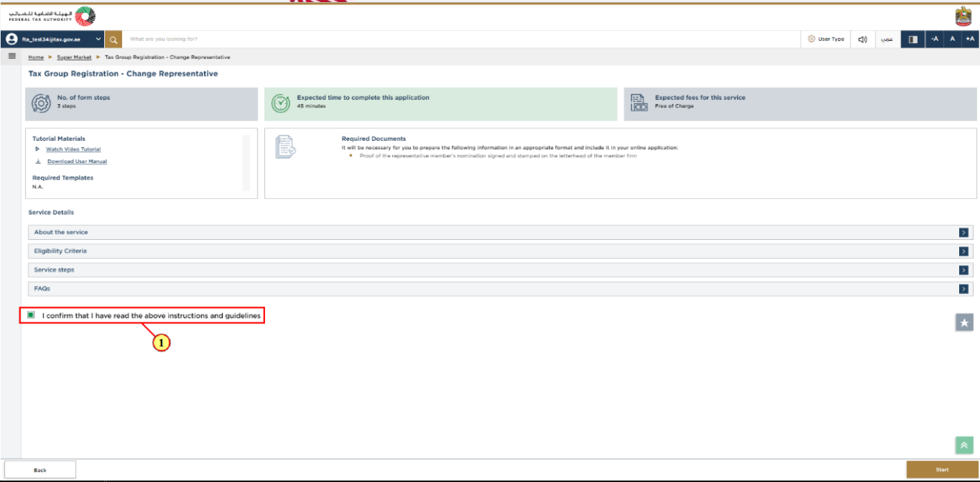The image size is (980, 482).
Task: Open the hamburger side menu
Action: pos(12,56)
